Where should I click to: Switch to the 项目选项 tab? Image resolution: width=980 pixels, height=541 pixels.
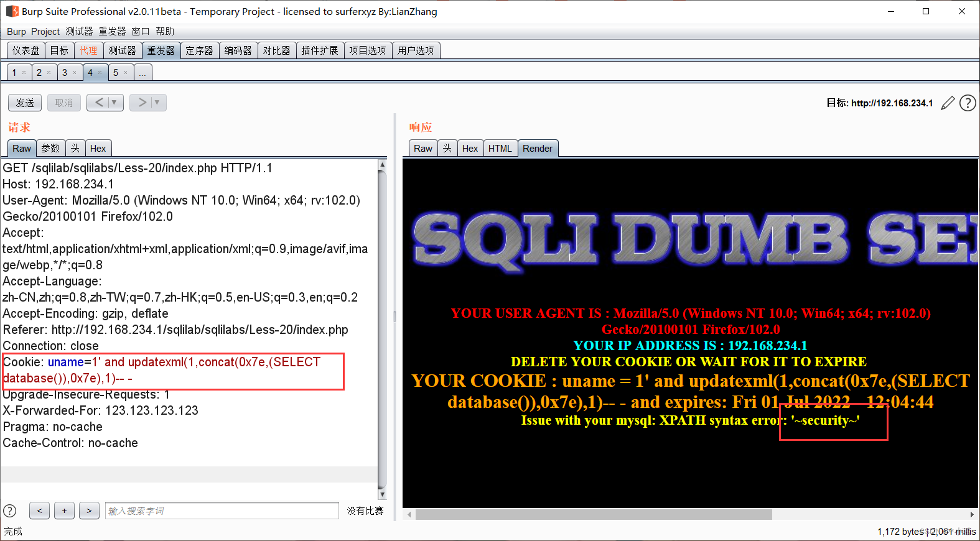(x=368, y=50)
